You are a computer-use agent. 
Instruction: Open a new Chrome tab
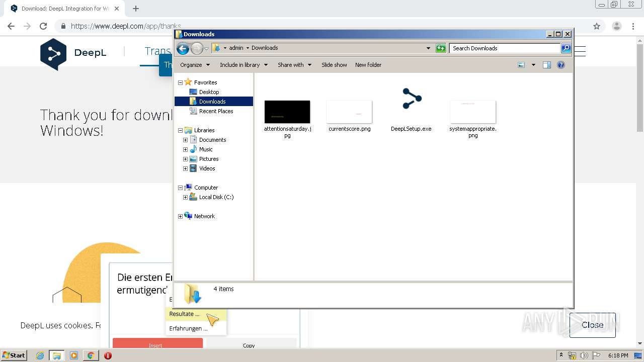click(x=136, y=9)
